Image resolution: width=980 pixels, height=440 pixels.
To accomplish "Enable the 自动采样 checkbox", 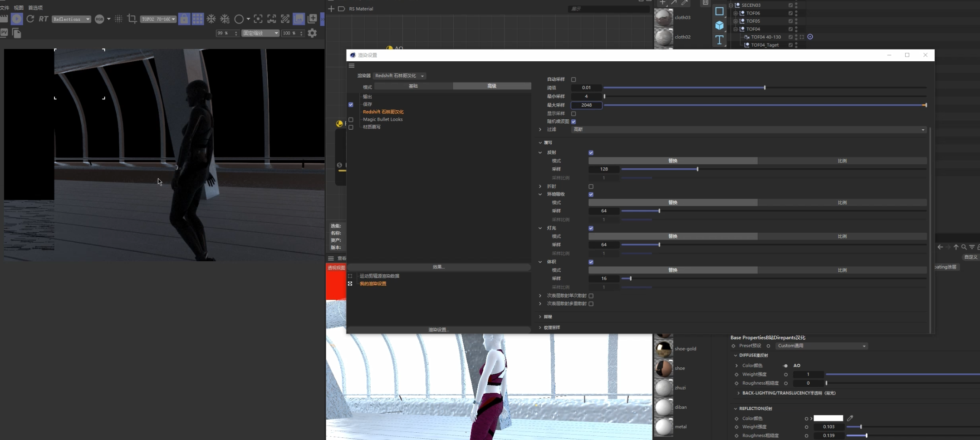I will click(573, 79).
